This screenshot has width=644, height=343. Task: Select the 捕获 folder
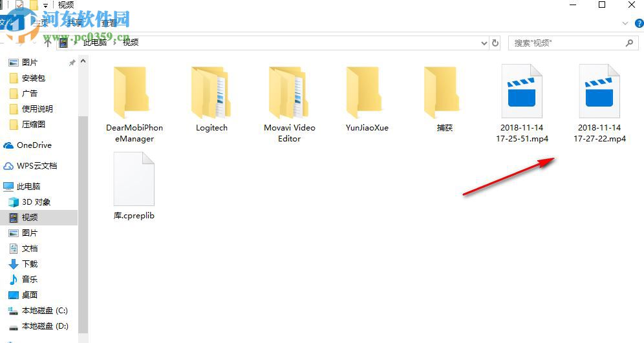point(444,99)
